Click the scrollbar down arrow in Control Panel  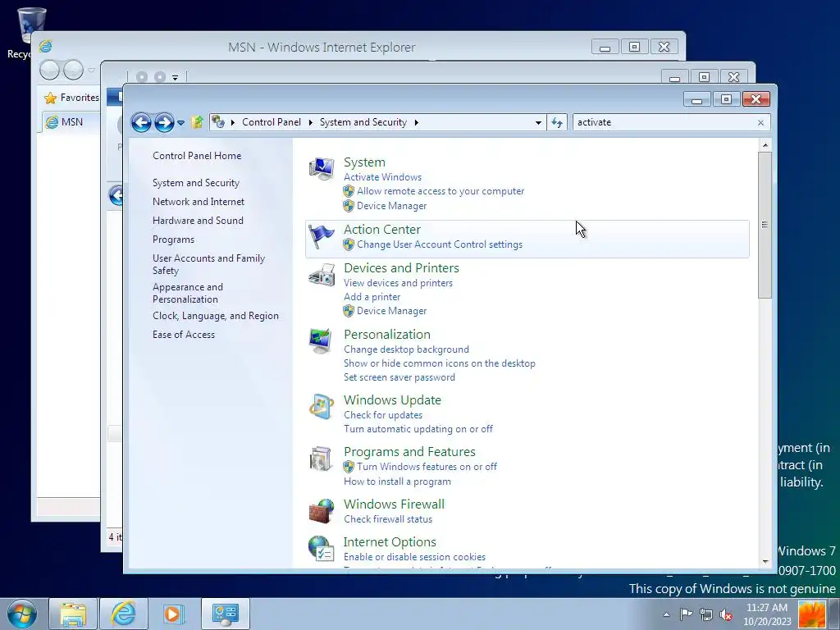click(765, 561)
